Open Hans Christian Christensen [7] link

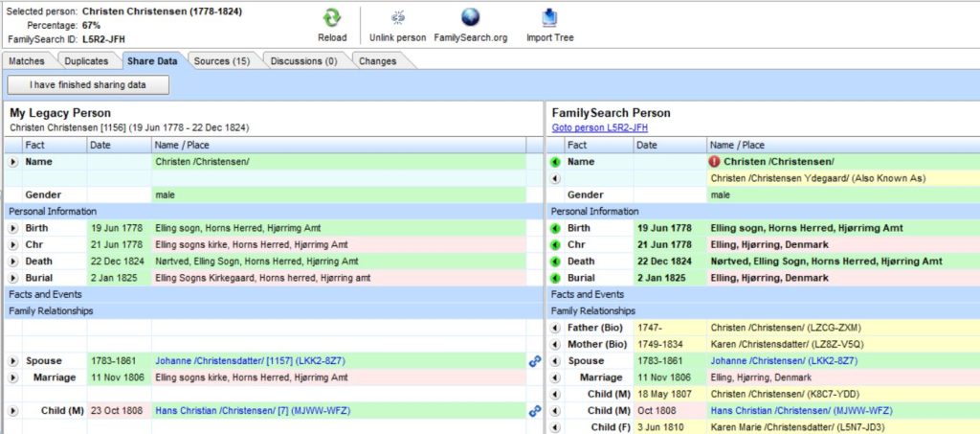pos(253,411)
